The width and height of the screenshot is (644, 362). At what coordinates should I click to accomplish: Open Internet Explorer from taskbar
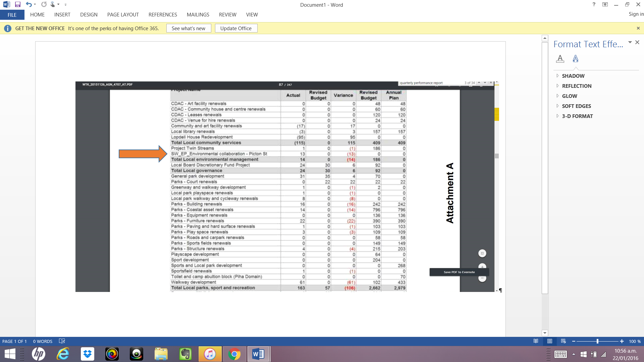pyautogui.click(x=63, y=354)
